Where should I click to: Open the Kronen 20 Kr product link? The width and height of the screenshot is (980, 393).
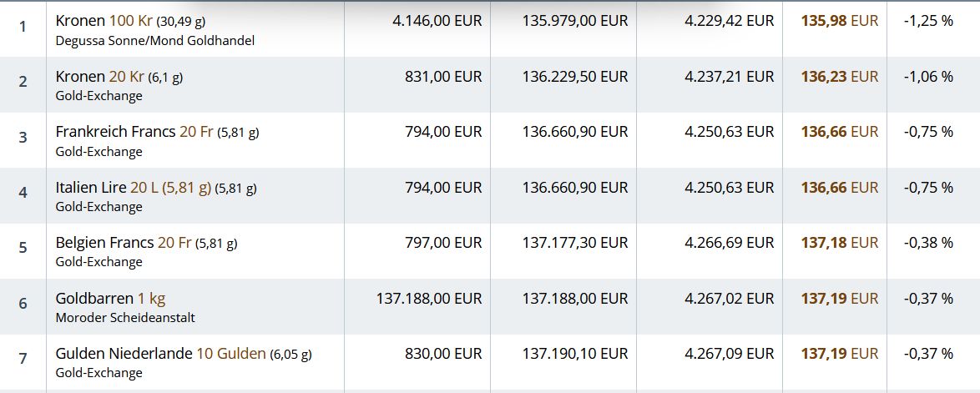[x=119, y=76]
